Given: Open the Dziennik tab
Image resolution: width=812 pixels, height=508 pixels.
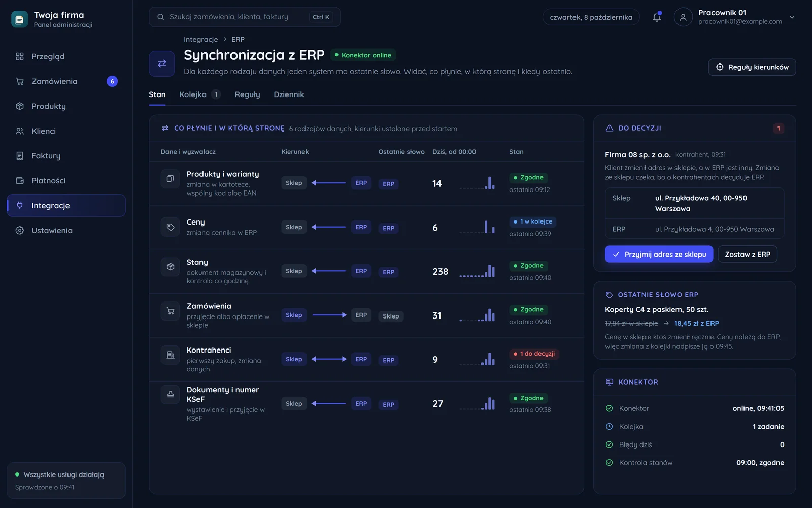Looking at the screenshot, I should (289, 94).
